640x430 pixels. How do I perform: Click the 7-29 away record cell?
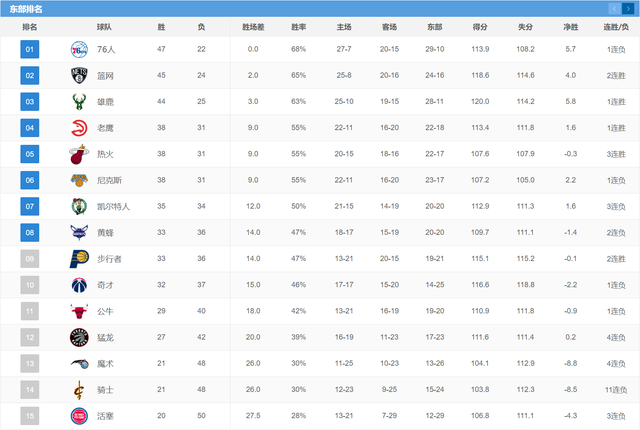click(x=389, y=416)
